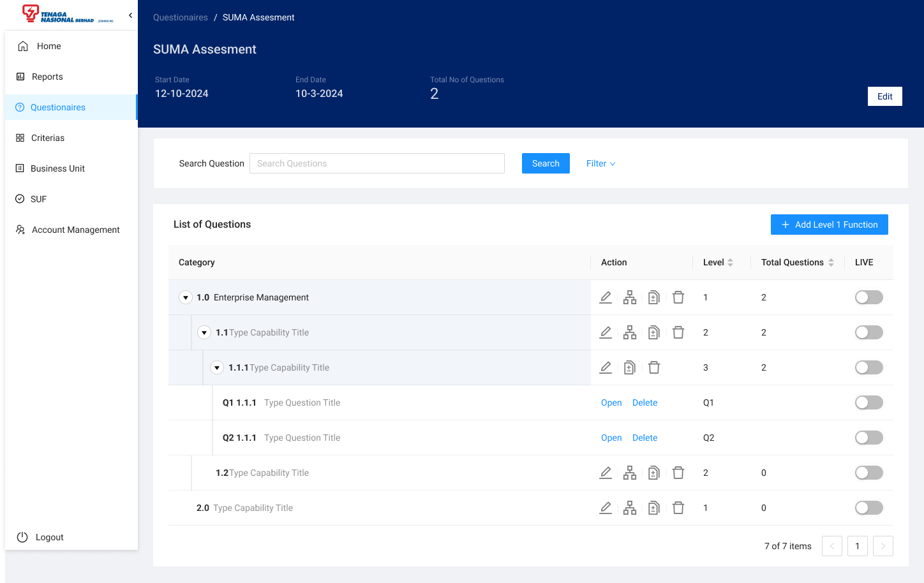Viewport: 924px width, 583px height.
Task: Click the add-document icon in row 1.1.1
Action: pos(630,367)
